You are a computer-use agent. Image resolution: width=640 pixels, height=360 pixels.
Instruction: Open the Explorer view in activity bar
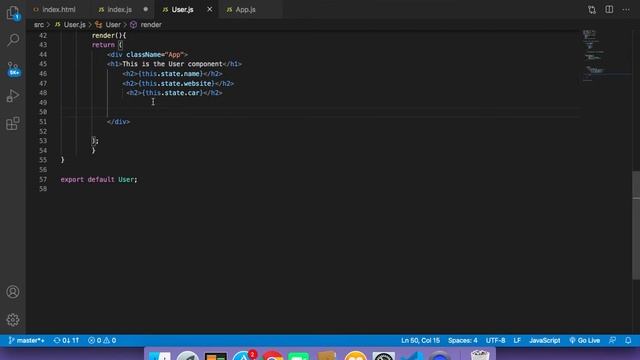click(13, 13)
